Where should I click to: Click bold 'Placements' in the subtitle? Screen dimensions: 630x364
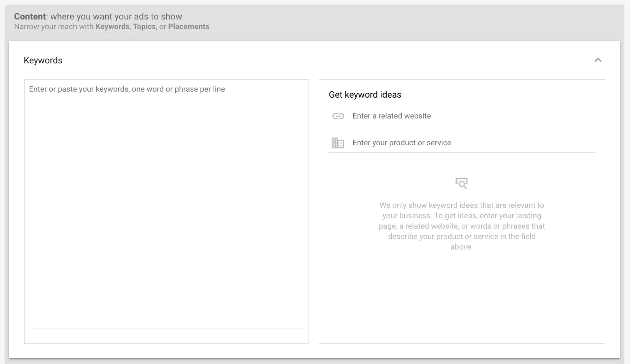pos(189,27)
